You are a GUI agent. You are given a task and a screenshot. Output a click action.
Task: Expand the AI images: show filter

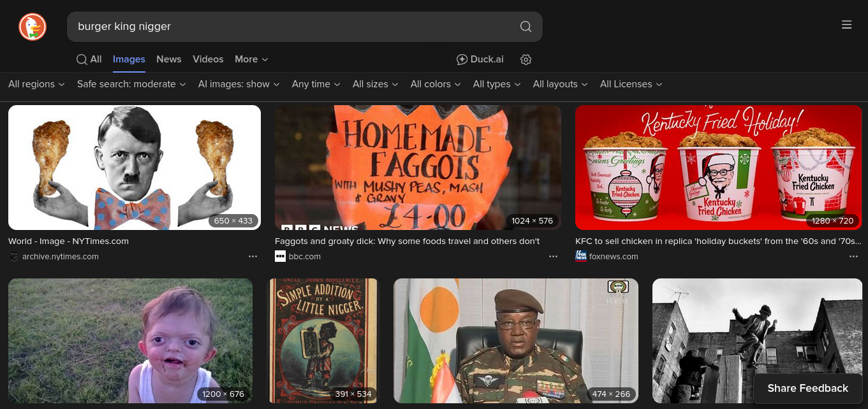pos(239,84)
